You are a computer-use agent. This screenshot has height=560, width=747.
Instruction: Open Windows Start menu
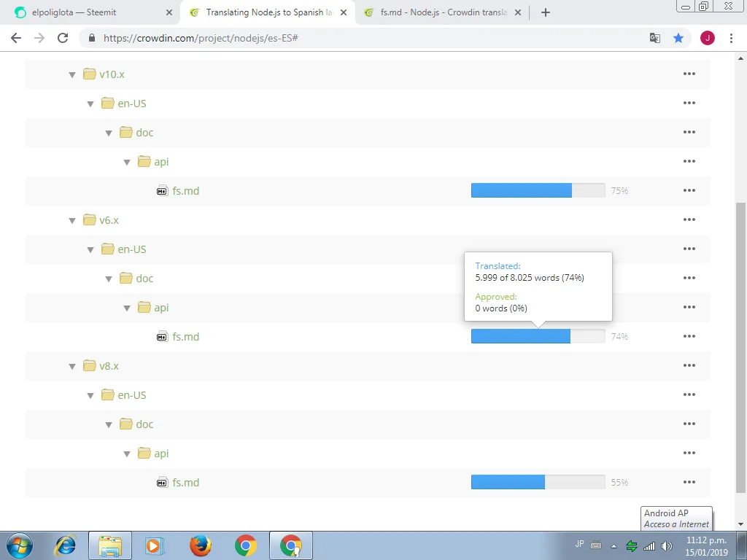click(x=20, y=545)
